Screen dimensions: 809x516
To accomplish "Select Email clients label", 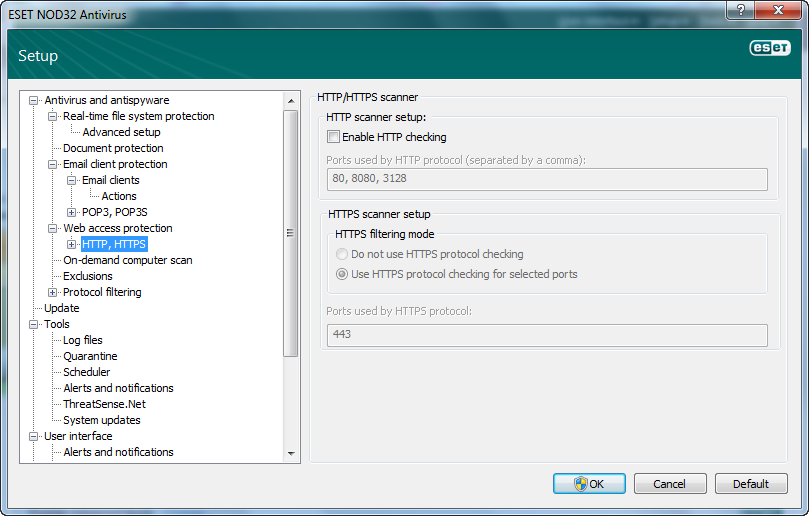I will click(110, 180).
